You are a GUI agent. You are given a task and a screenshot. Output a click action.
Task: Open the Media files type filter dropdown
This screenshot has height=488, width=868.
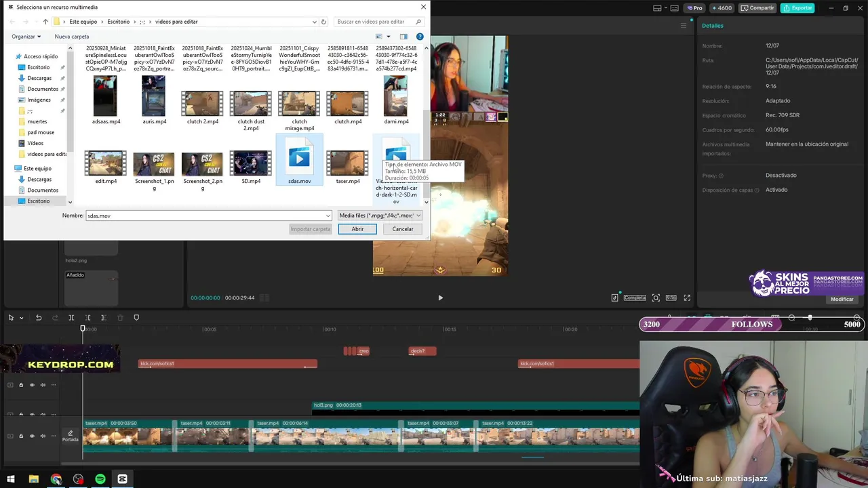tap(380, 216)
